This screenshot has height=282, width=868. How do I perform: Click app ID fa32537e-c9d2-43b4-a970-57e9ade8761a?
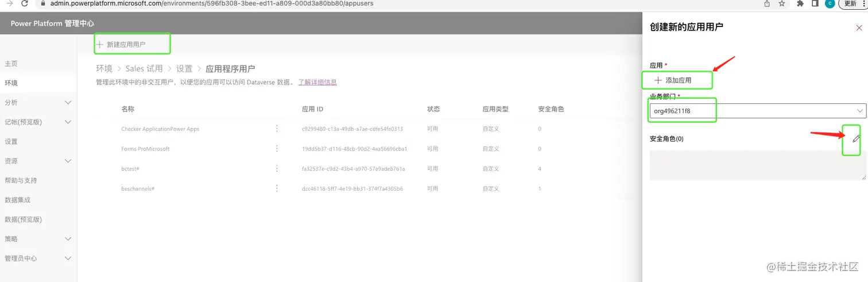pos(354,169)
